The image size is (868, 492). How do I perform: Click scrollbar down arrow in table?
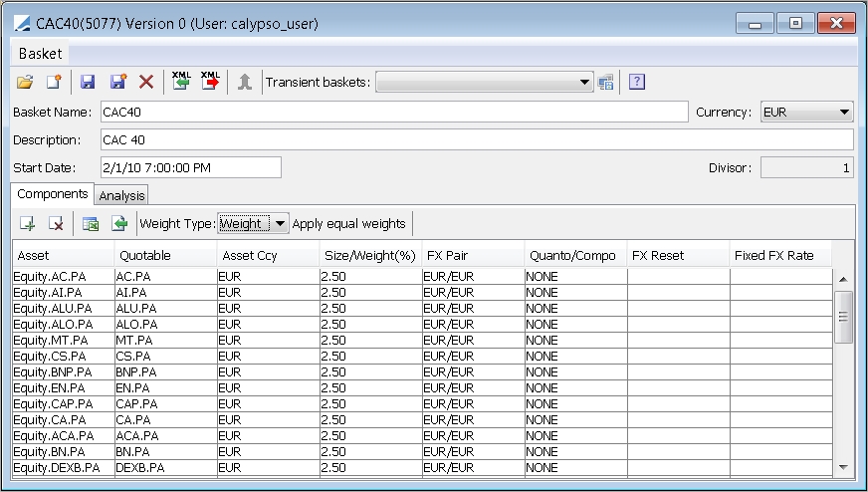pos(843,467)
